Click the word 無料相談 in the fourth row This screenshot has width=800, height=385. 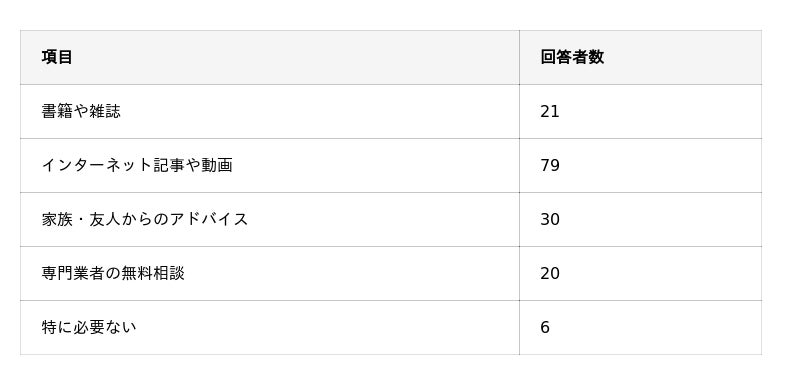pyautogui.click(x=153, y=273)
